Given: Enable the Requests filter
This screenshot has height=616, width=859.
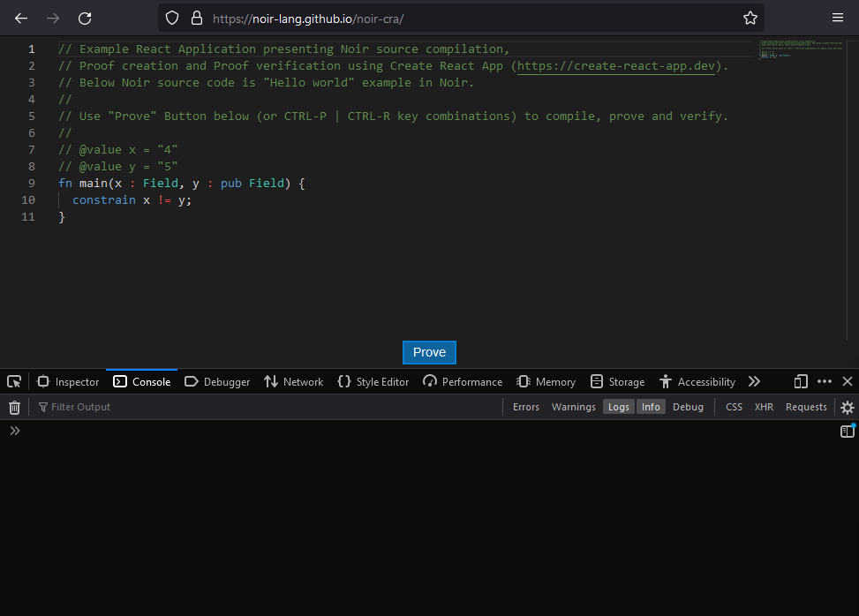Looking at the screenshot, I should tap(806, 407).
